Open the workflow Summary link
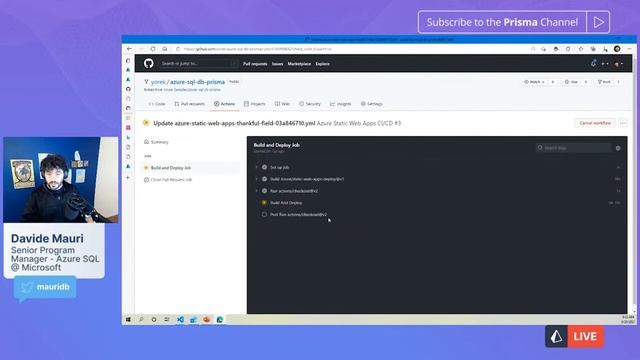 [x=156, y=142]
